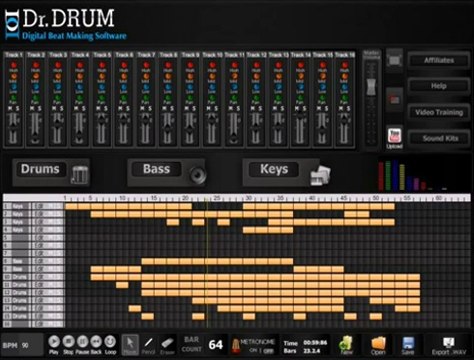Screen dimensions: 474x360
Task: Stop playback with the Stop button
Action: 68,342
